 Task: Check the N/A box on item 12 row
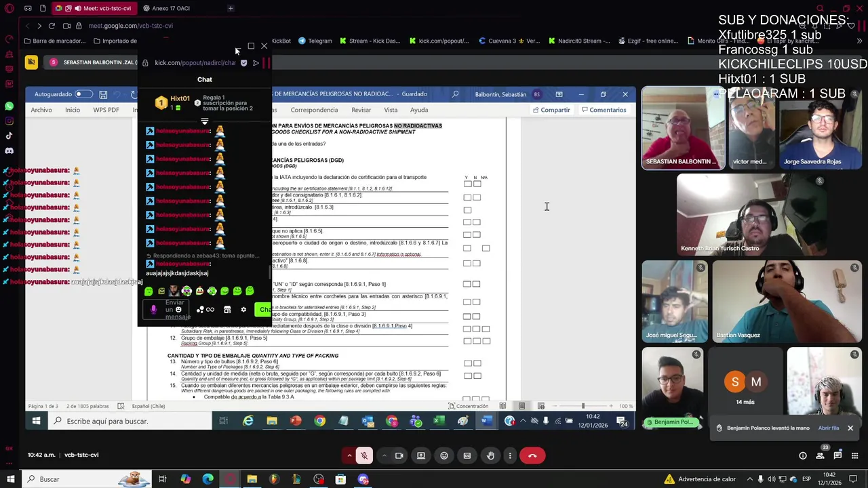point(486,341)
